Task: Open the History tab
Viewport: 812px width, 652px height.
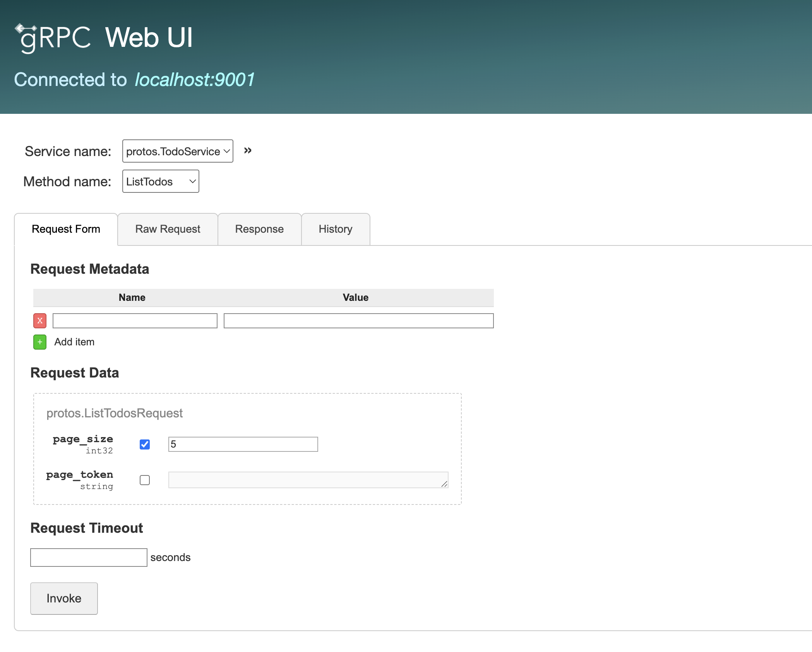Action: point(335,229)
